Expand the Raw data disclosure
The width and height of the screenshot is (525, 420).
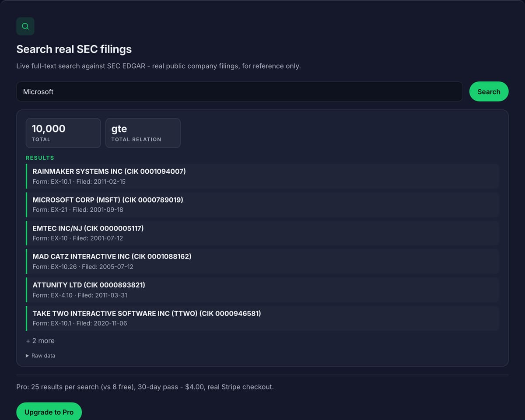(41, 356)
